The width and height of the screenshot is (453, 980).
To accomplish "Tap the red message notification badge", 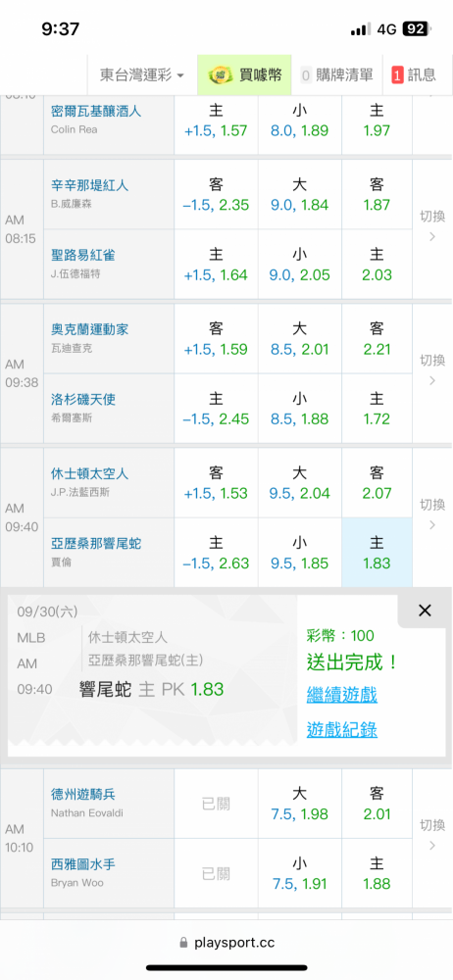I will 397,75.
